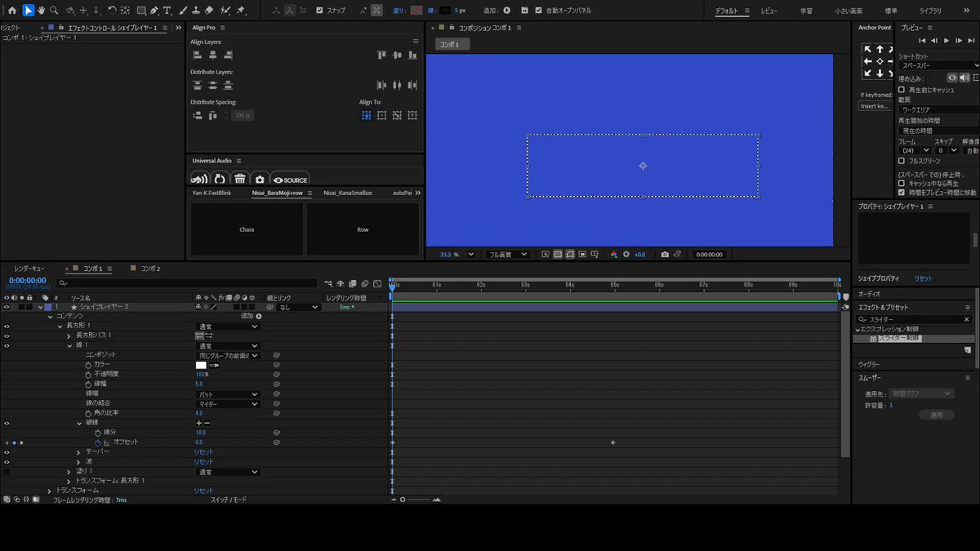
Task: Select the Hand tool in toolbar
Action: [41, 11]
